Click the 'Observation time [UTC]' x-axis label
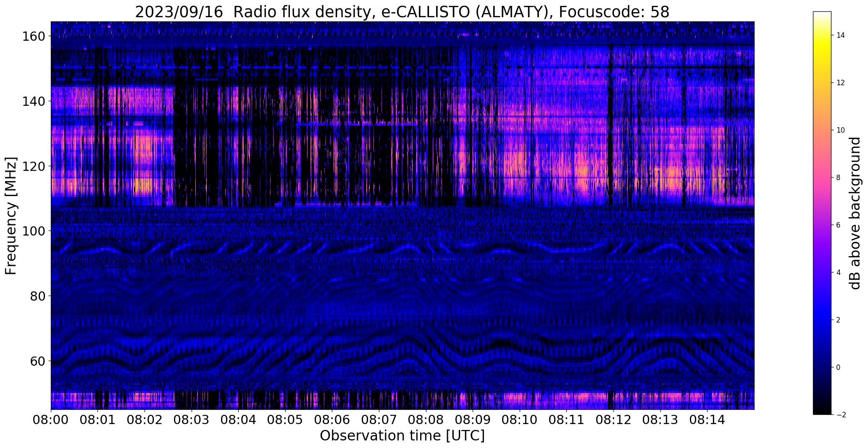Viewport: 868px width, 448px height. (402, 436)
